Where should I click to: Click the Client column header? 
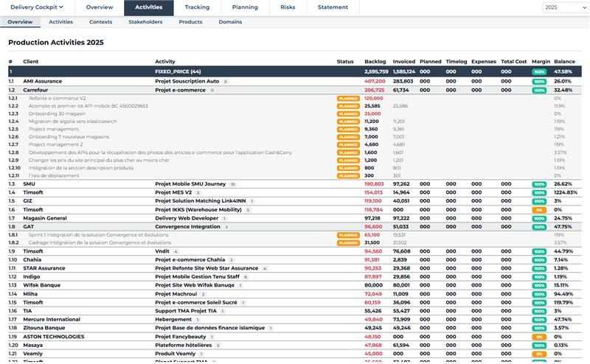(31, 61)
